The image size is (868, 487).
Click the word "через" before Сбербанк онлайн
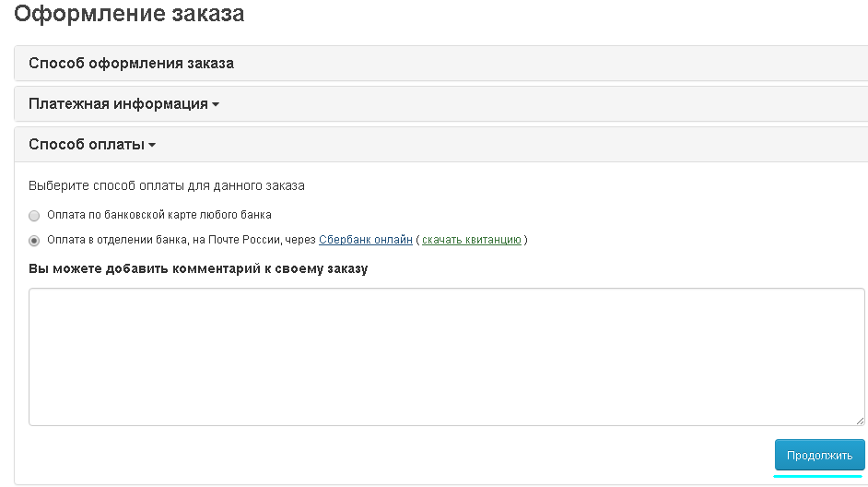(300, 240)
